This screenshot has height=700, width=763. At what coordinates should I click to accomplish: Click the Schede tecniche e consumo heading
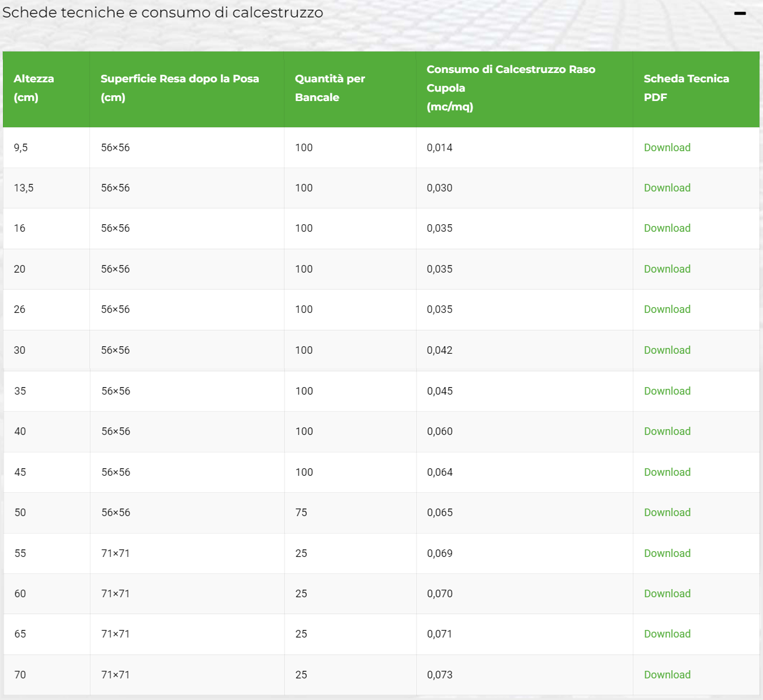coord(162,13)
